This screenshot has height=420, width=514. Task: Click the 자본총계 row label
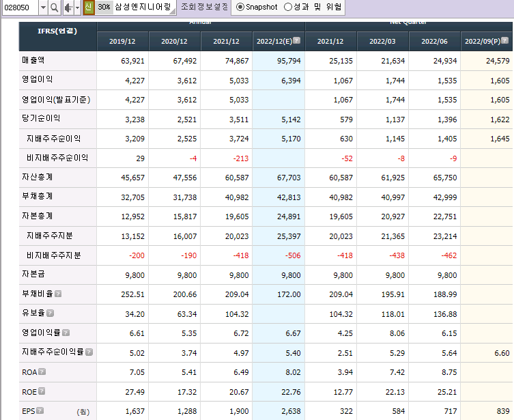(38, 216)
